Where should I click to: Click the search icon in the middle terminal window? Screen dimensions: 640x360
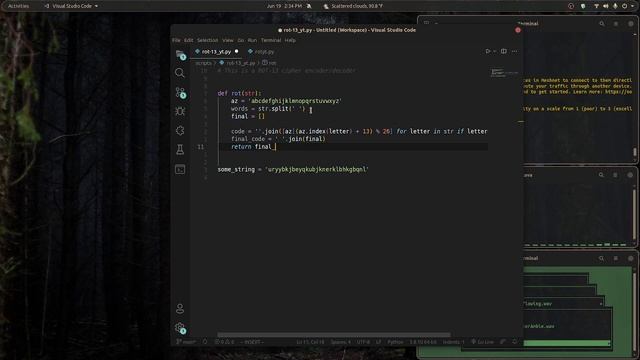(x=601, y=175)
